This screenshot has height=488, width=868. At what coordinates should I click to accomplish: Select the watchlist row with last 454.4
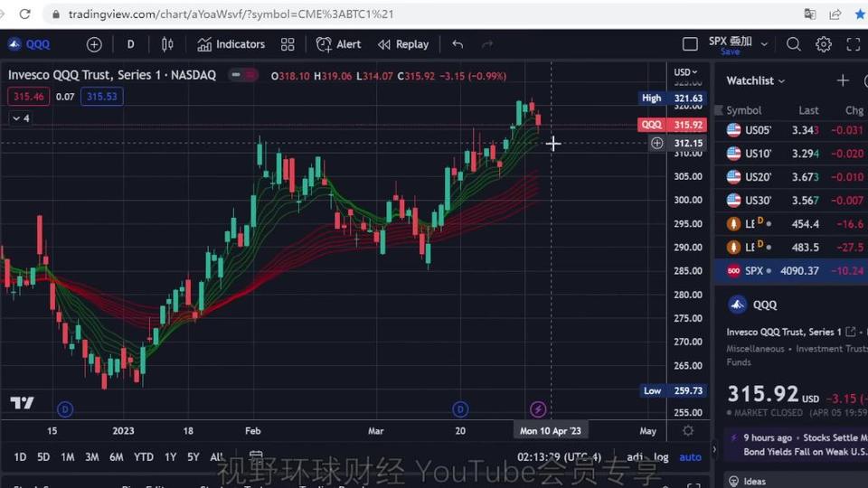(791, 224)
